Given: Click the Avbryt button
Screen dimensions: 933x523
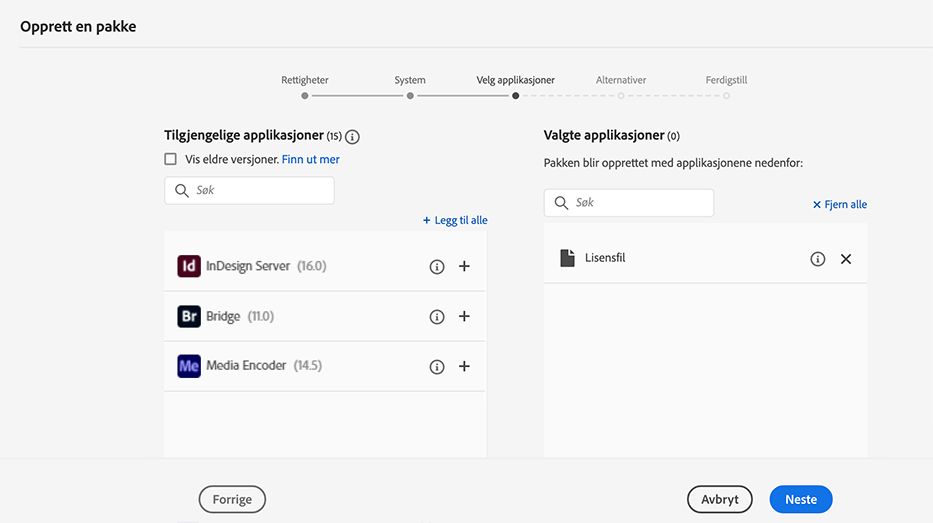Looking at the screenshot, I should point(719,499).
